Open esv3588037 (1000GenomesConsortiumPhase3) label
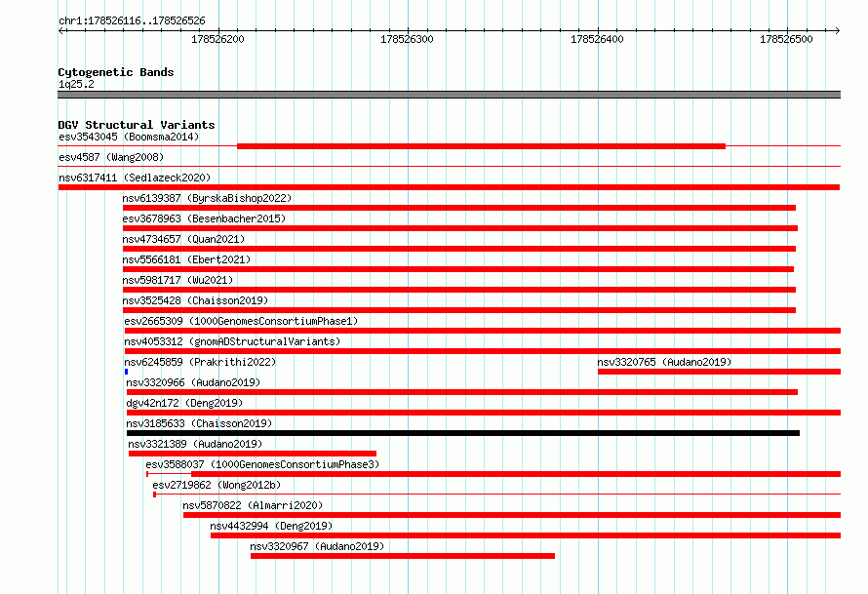868x594 pixels. pos(262,464)
